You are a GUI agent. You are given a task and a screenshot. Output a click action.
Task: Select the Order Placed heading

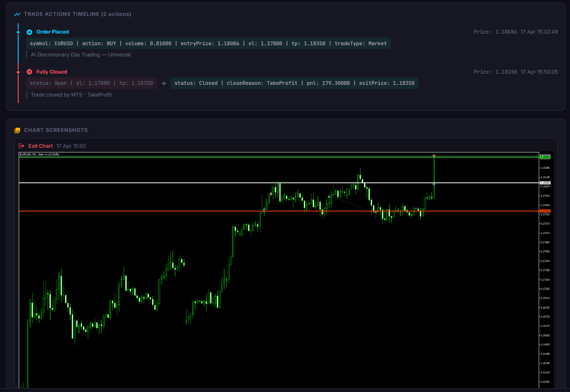point(53,32)
